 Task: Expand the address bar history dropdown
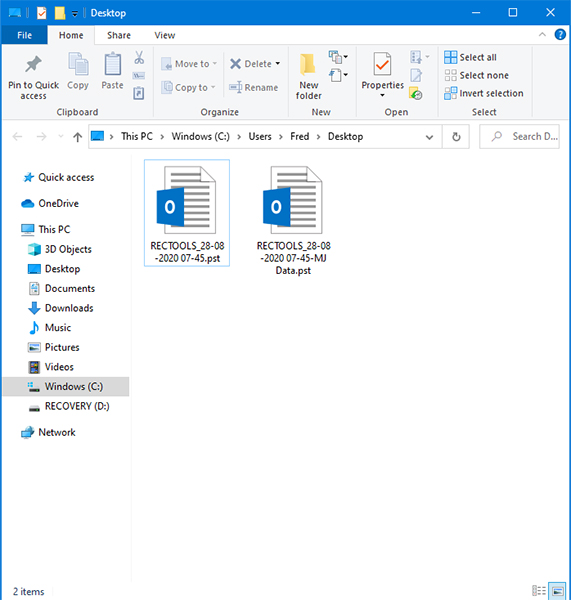(x=429, y=137)
